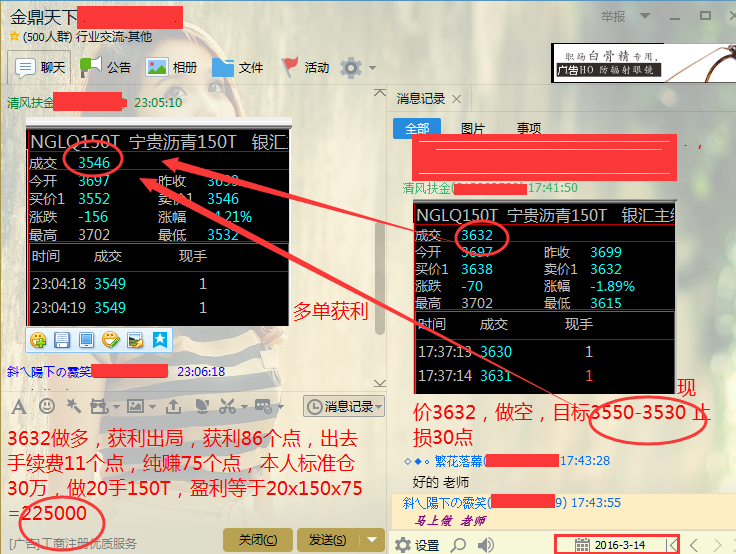This screenshot has width=736, height=554.
Task: Open the 公告 announcements tab
Action: click(x=105, y=68)
